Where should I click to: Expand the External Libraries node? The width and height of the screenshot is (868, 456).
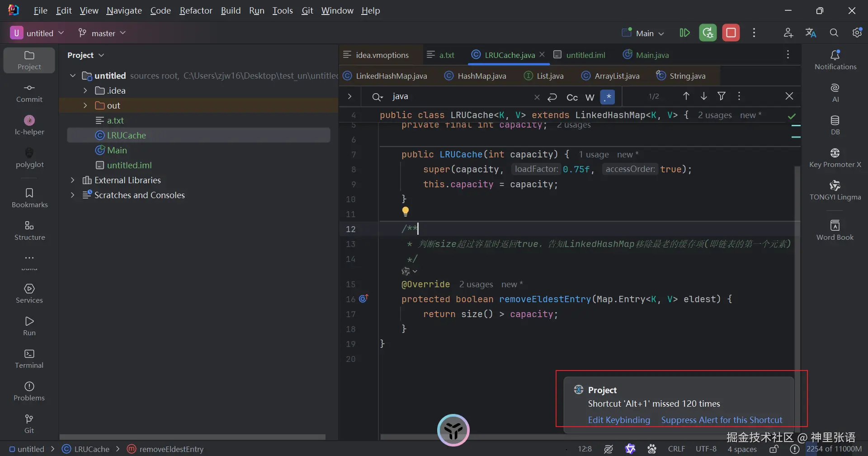(x=72, y=180)
